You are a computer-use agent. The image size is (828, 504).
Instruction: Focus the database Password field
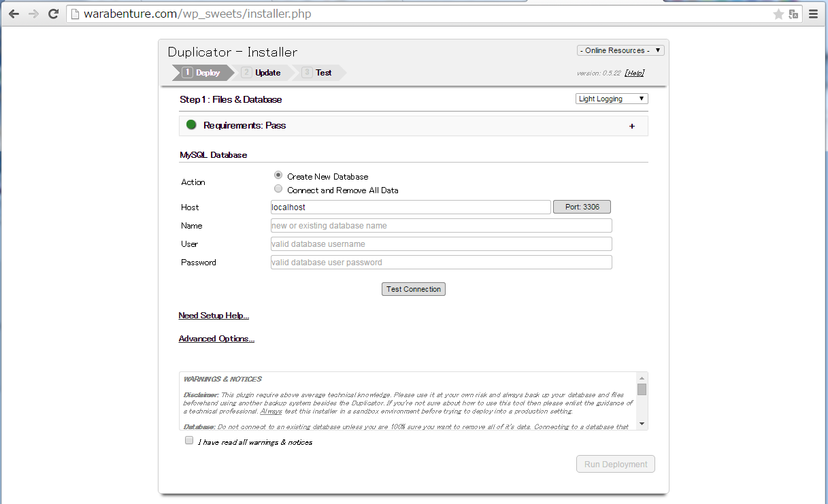point(442,262)
